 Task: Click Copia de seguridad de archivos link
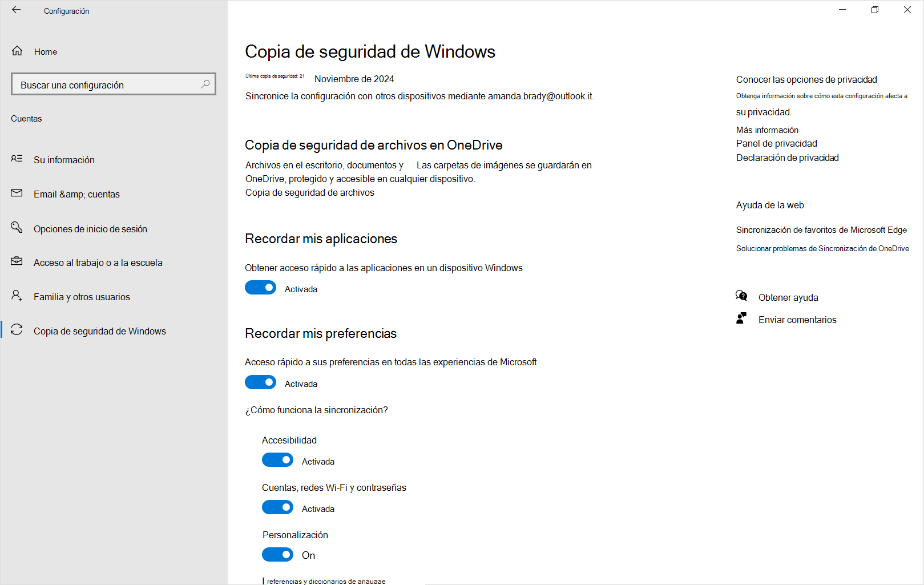310,193
